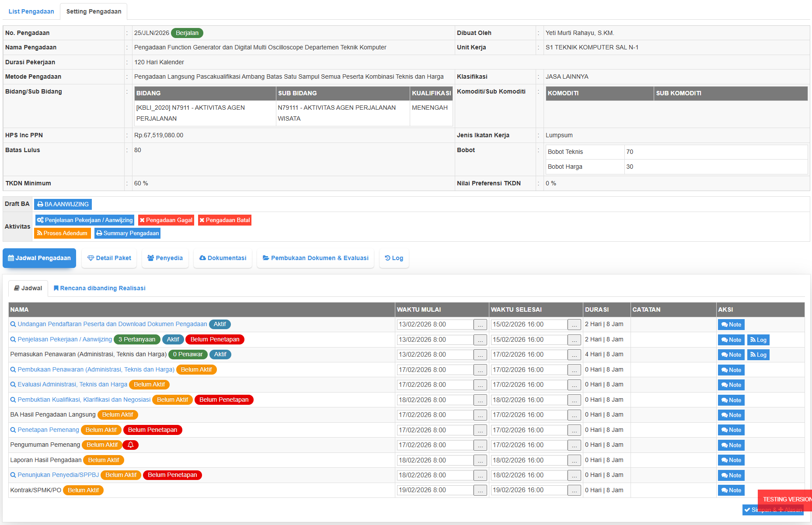Go to the List Pengadaan tab
This screenshot has height=525, width=812.
tap(31, 11)
